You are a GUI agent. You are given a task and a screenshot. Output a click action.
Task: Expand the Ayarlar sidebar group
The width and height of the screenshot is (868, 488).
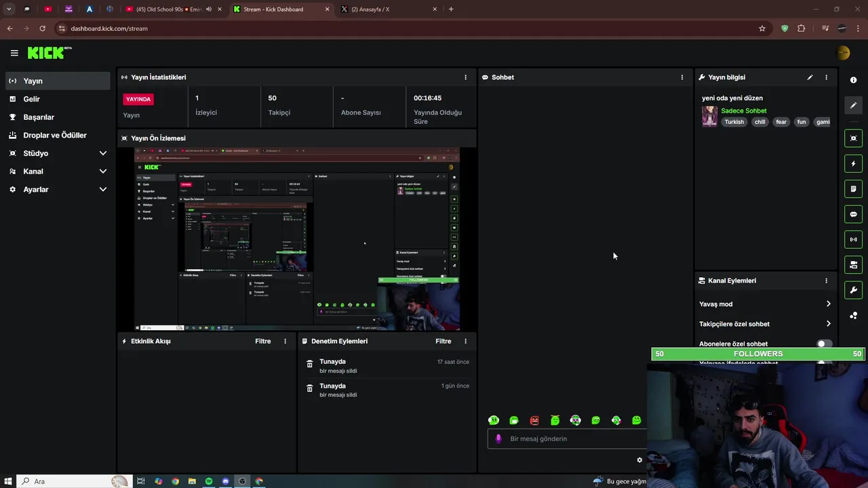pyautogui.click(x=58, y=190)
